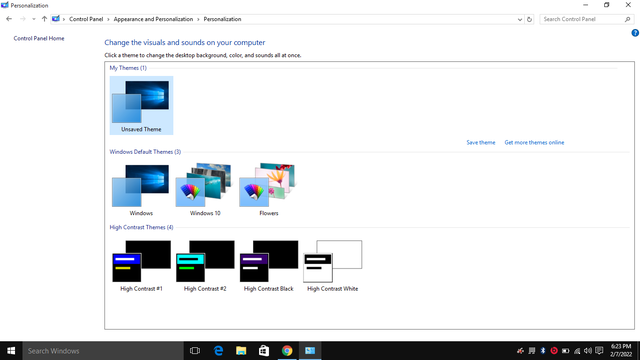Open the address bar history dropdown

point(520,19)
